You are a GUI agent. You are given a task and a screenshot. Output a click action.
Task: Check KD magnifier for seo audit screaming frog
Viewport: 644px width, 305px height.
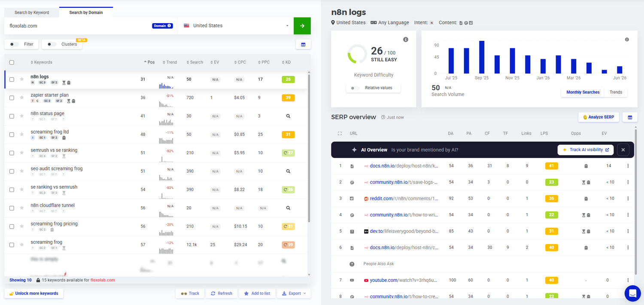tap(288, 171)
